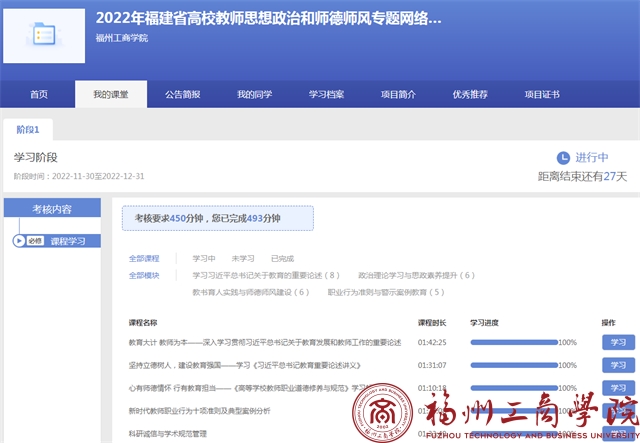This screenshot has width=640, height=443.
Task: Click the course project thumbnail image
Action: tap(44, 36)
